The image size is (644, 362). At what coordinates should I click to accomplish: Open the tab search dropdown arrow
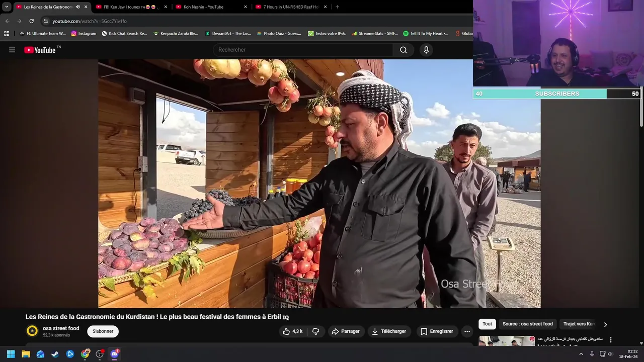(7, 7)
